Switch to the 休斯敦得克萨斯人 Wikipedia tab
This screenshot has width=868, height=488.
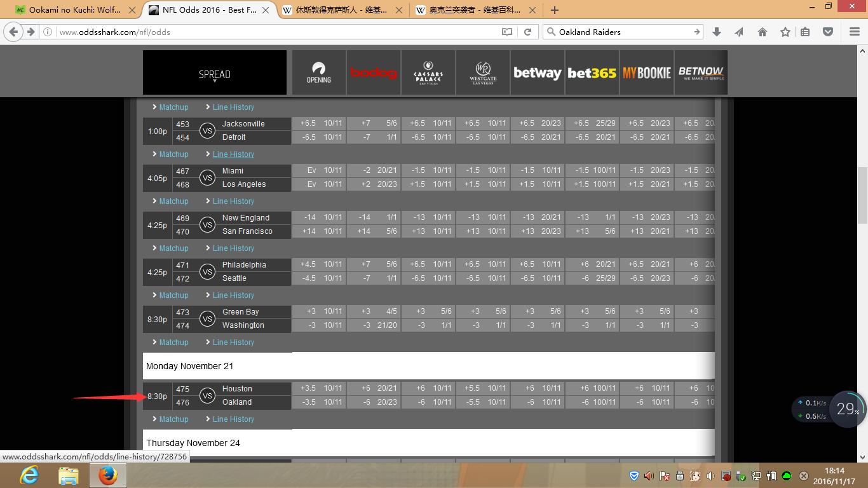341,10
